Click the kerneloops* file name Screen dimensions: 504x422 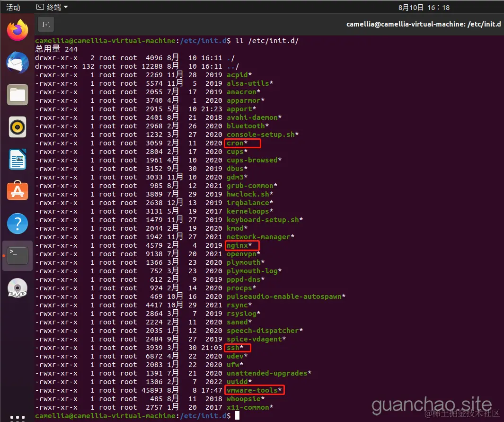coord(250,211)
